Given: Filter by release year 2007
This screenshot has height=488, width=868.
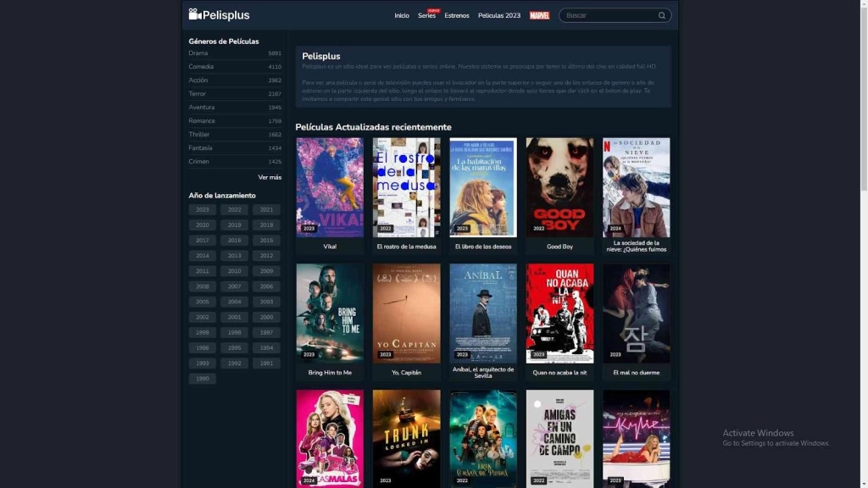Looking at the screenshot, I should point(234,286).
